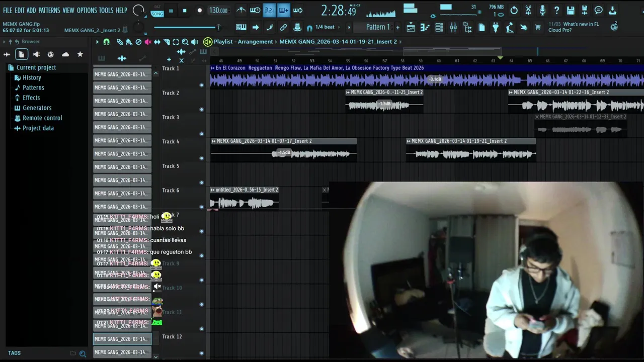Open pattern menu arrow left of Pattern 1
Image resolution: width=644 pixels, height=362 pixels.
point(349,27)
